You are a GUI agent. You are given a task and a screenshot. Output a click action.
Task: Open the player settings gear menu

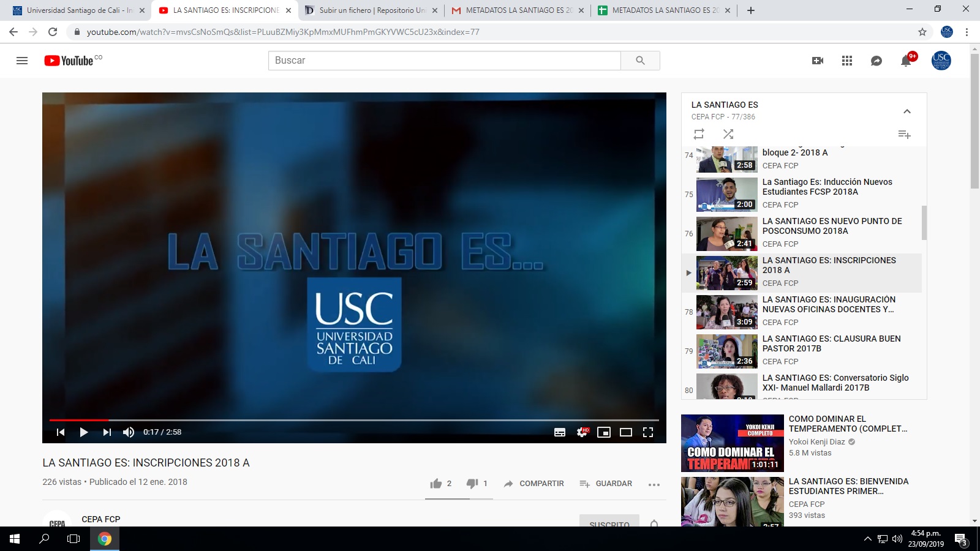pyautogui.click(x=582, y=432)
